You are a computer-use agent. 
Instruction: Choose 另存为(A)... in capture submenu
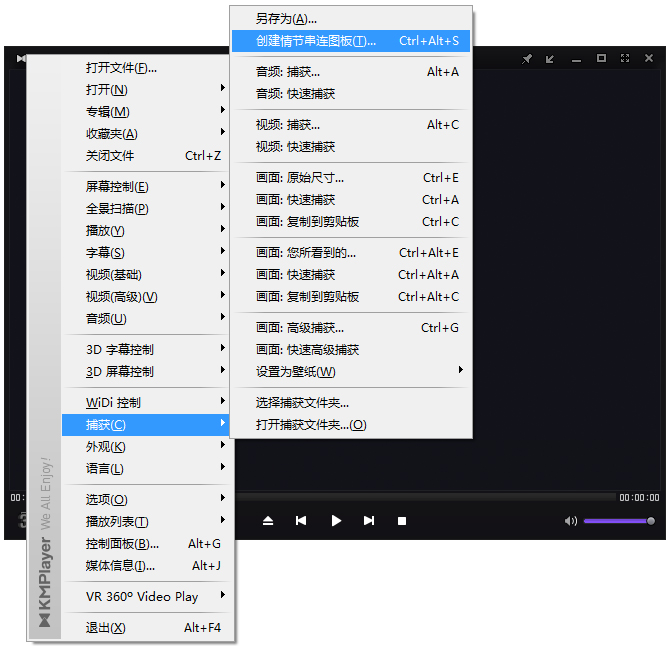pyautogui.click(x=351, y=19)
